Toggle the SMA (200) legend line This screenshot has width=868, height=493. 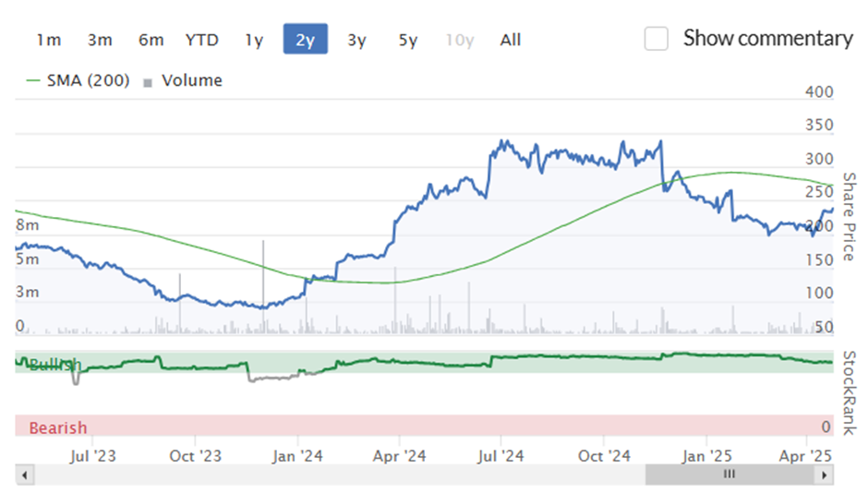tap(33, 81)
